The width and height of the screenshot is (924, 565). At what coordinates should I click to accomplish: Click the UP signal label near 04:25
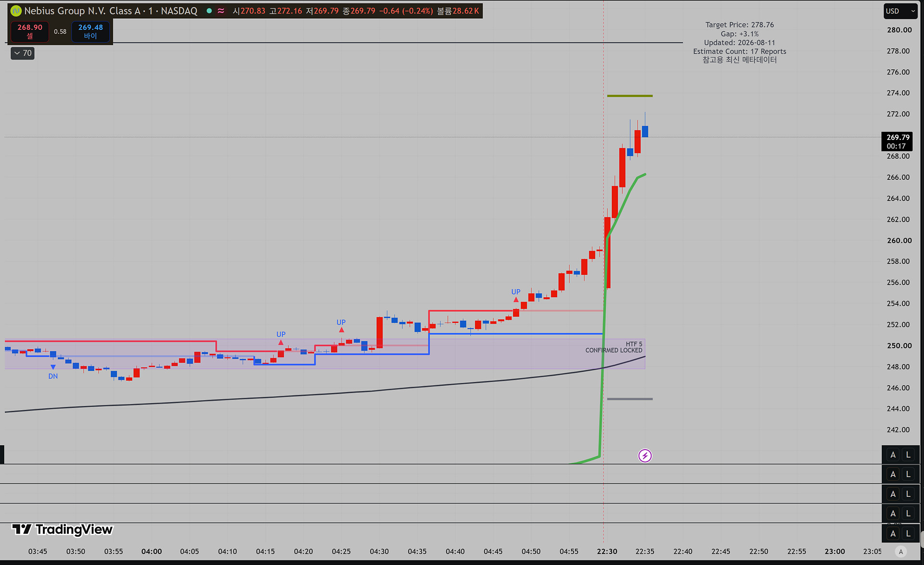(341, 322)
